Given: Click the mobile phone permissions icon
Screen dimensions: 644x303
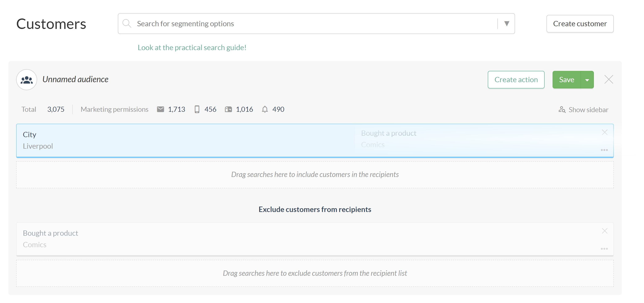Looking at the screenshot, I should (x=197, y=109).
